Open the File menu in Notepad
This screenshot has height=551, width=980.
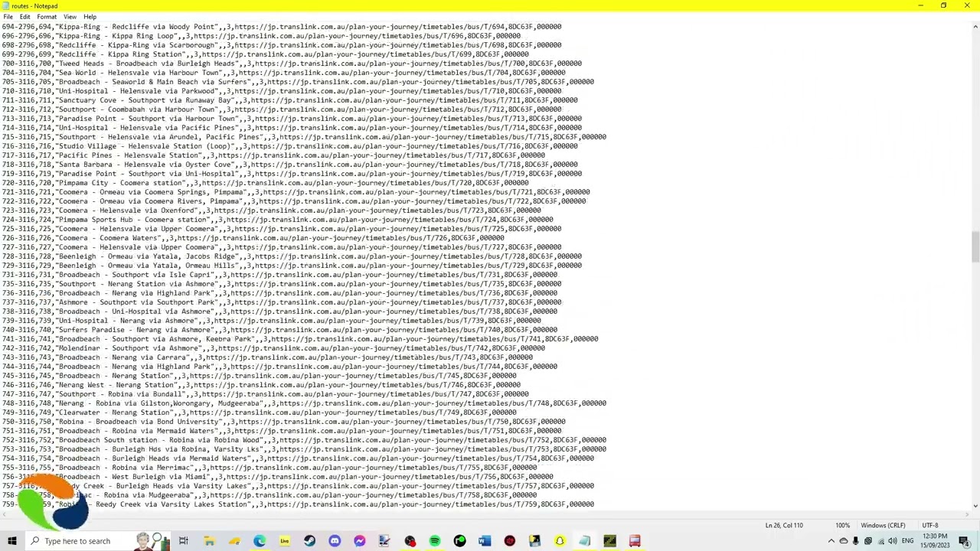click(x=8, y=17)
